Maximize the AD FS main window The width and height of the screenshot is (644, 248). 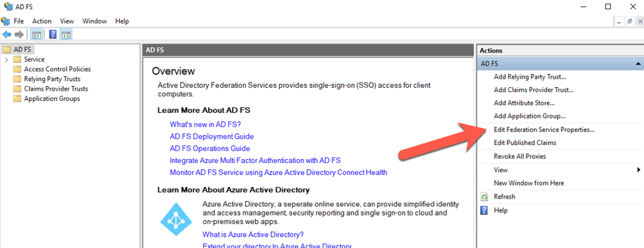[x=608, y=7]
